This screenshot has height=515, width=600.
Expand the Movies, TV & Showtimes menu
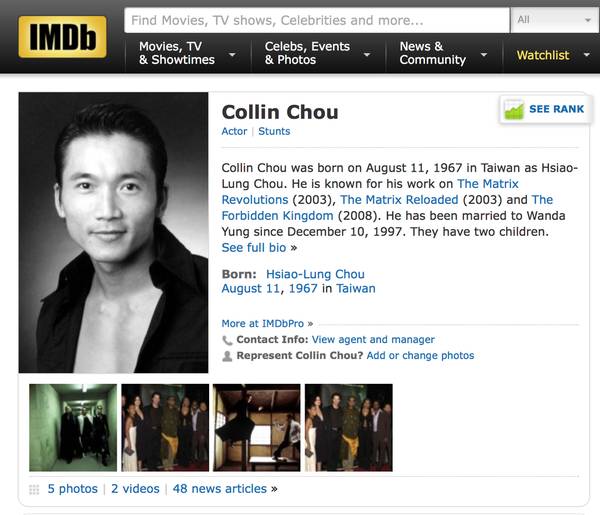coord(187,53)
